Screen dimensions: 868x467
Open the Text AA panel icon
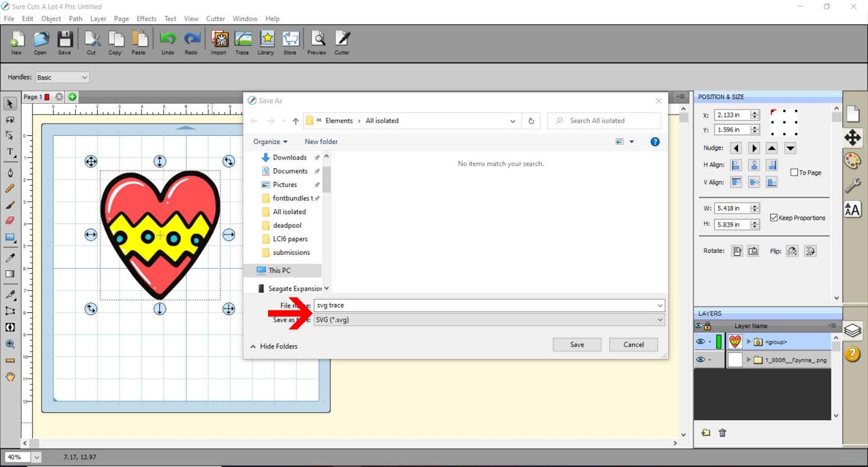tap(852, 209)
